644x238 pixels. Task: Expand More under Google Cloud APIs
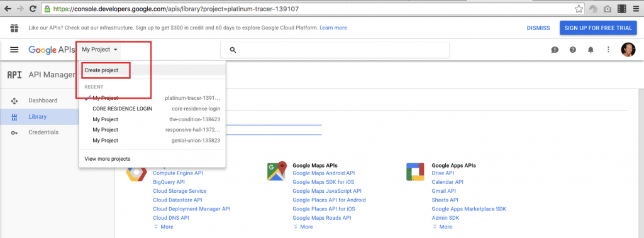pos(164,227)
